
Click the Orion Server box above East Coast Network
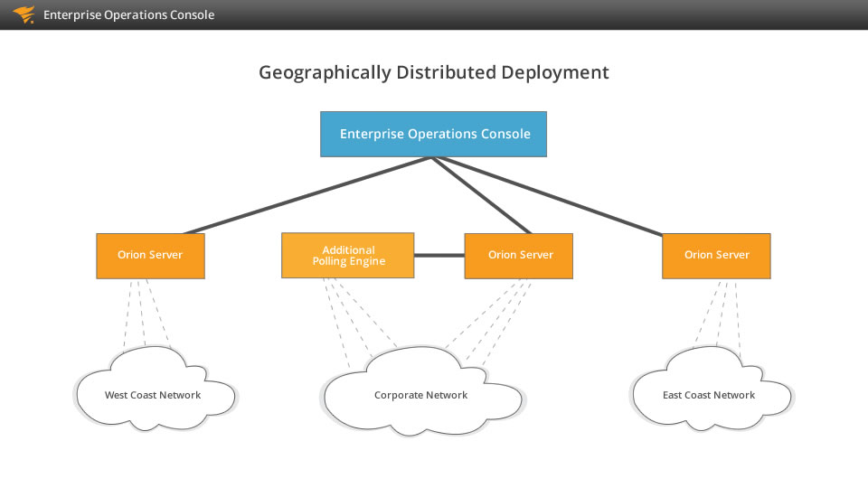point(716,256)
